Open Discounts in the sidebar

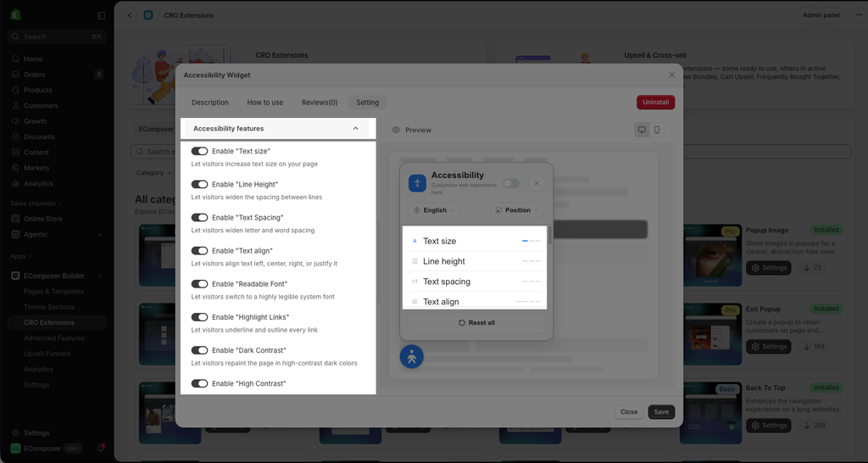click(x=39, y=137)
